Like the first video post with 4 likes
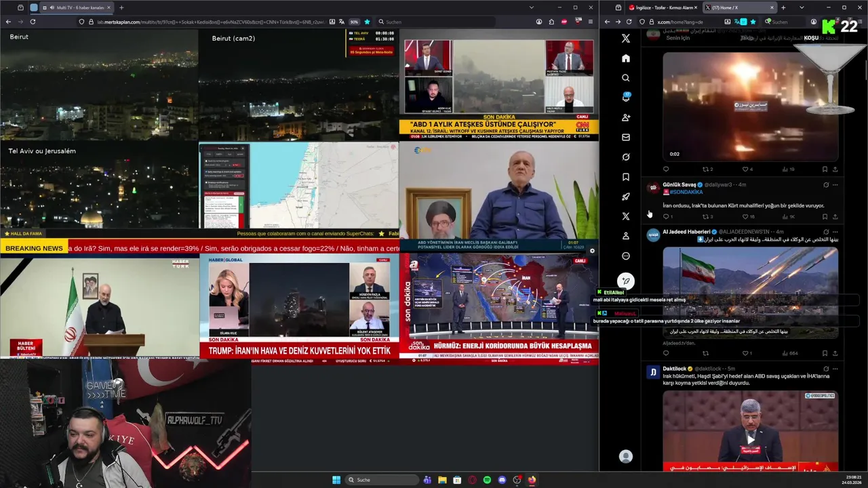The image size is (868, 488). coord(745,169)
